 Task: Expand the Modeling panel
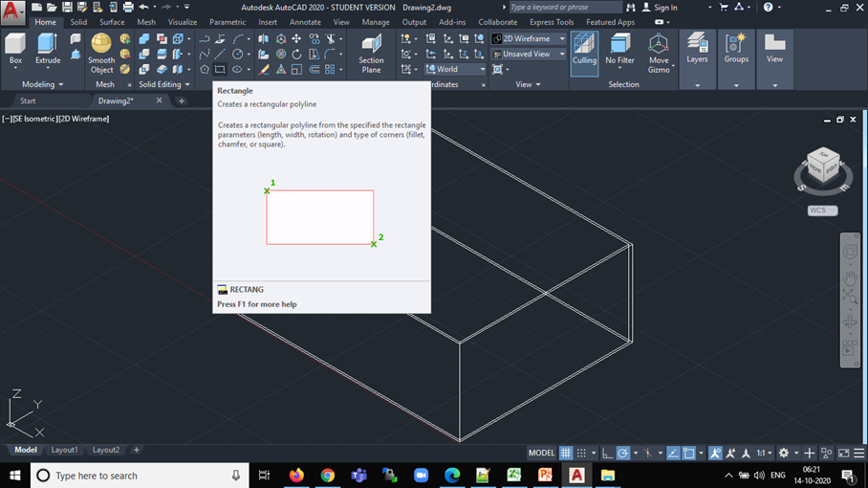[43, 84]
